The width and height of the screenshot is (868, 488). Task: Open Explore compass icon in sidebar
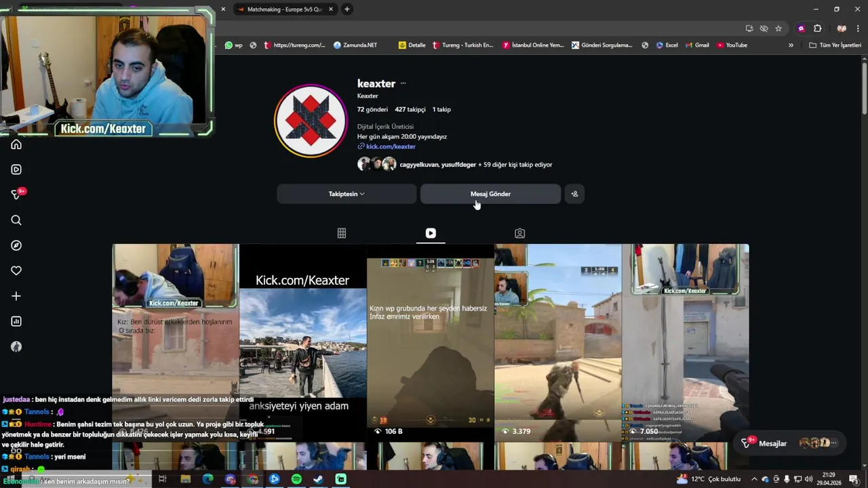[16, 245]
